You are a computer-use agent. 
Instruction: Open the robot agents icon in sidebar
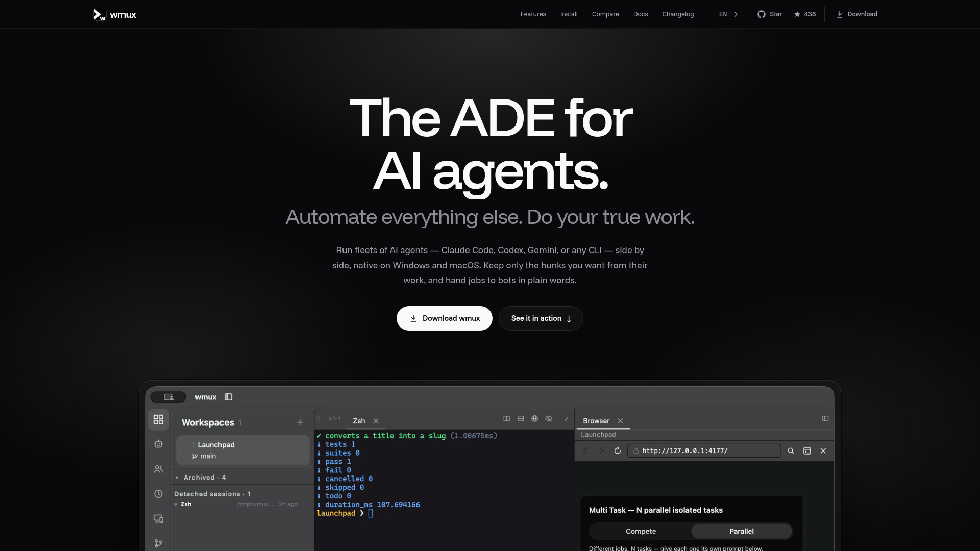[x=158, y=444]
